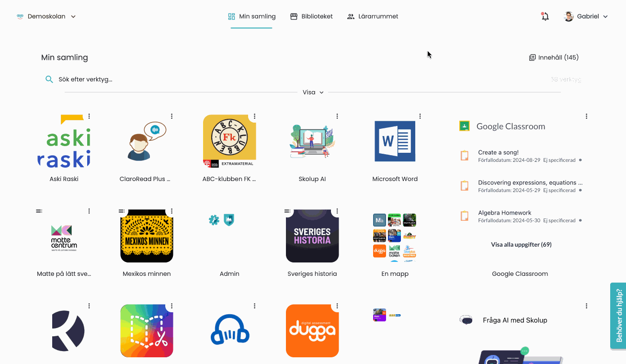Open options menu for Google Classroom widget
The height and width of the screenshot is (364, 626).
tap(587, 116)
